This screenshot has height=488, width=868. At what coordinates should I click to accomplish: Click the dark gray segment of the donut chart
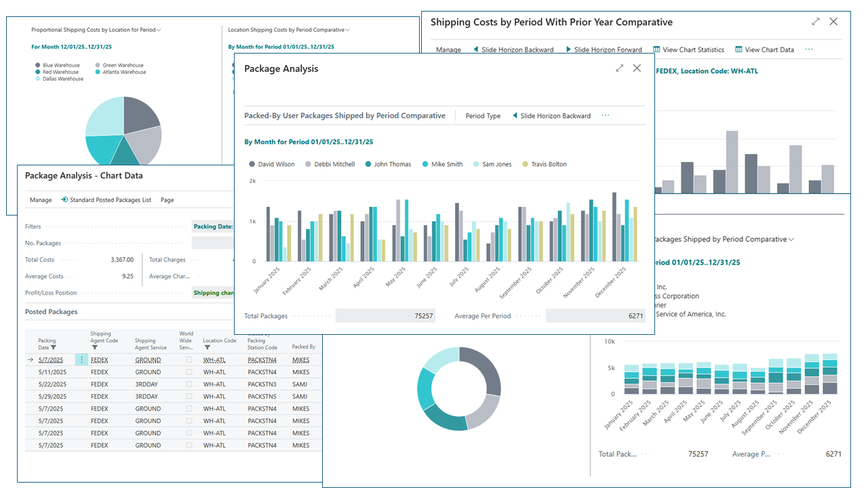484,371
